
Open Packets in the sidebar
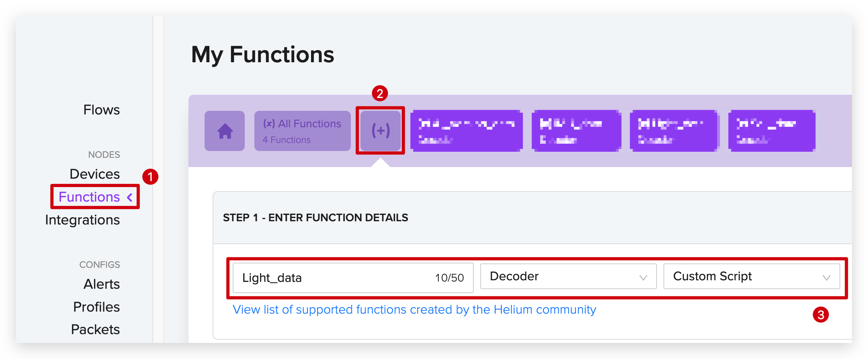coord(96,329)
